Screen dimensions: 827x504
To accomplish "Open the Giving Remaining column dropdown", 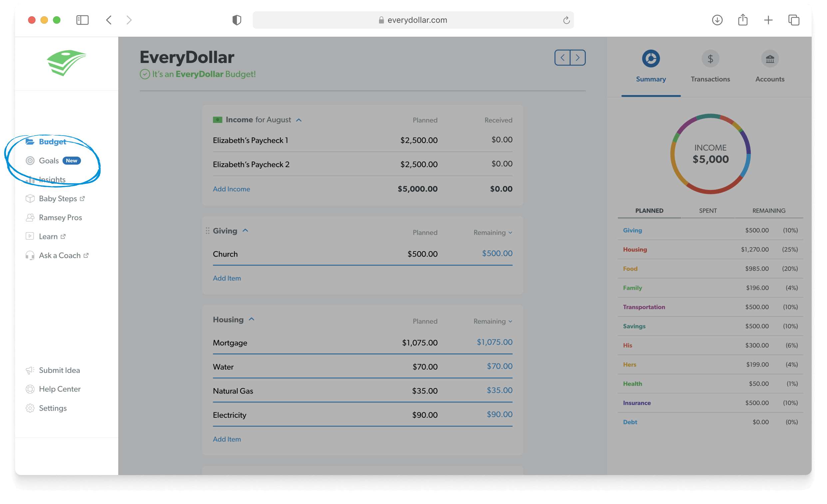I will [x=493, y=233].
